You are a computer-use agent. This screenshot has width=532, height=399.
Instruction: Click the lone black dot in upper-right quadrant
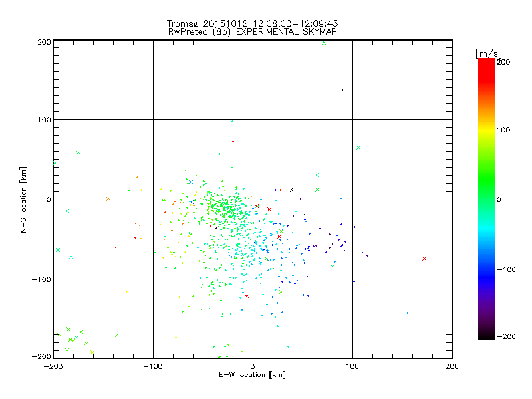(x=343, y=90)
